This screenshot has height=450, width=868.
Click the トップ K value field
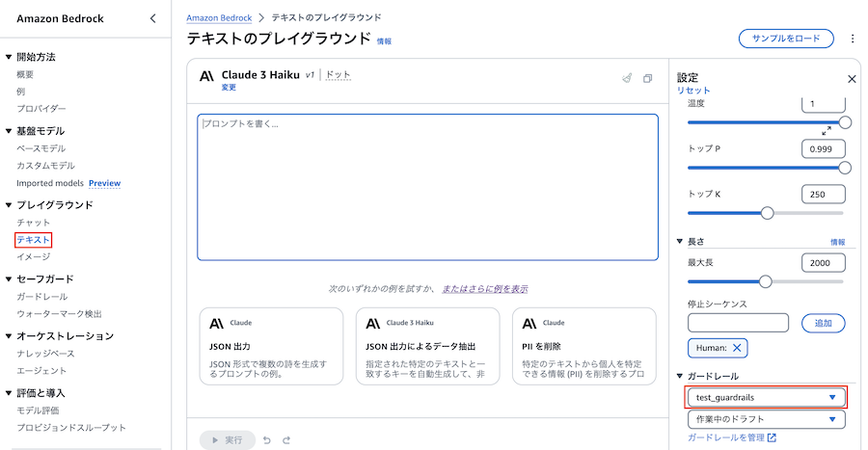824,194
